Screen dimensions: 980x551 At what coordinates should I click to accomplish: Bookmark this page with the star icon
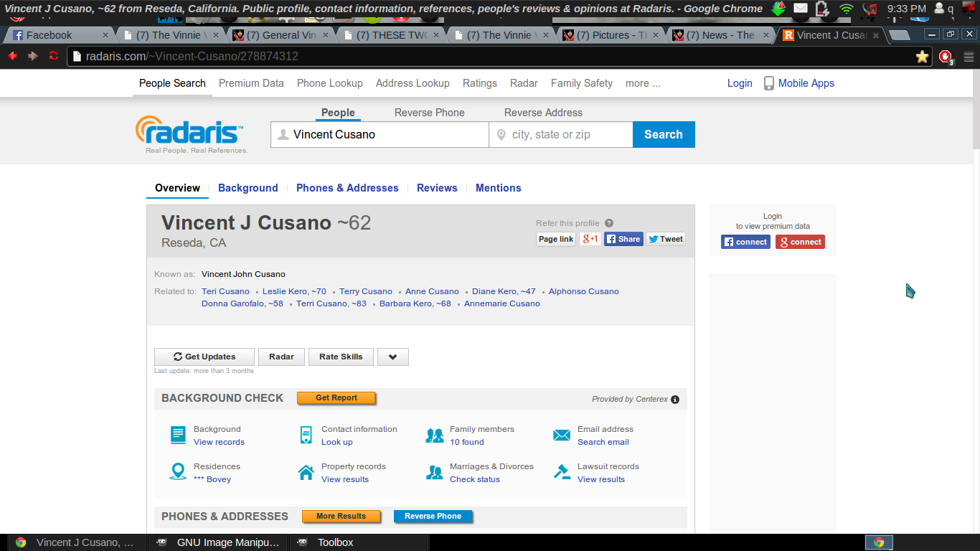tap(922, 57)
